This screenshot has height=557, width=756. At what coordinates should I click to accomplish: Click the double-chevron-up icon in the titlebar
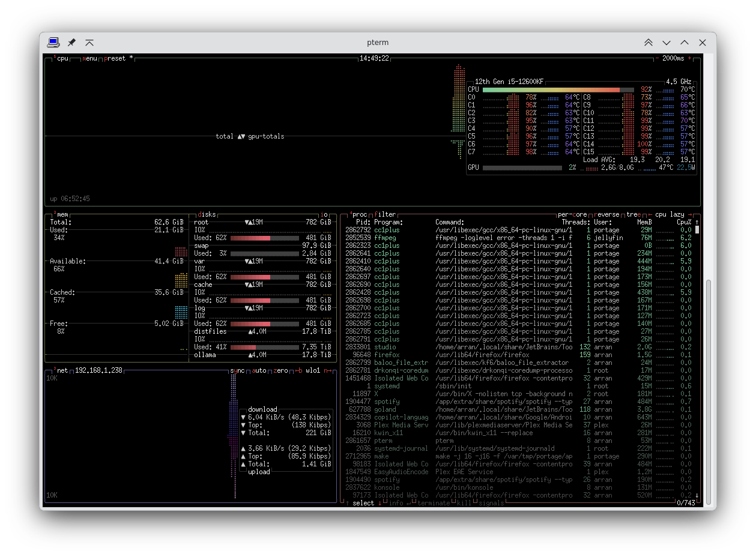click(x=649, y=43)
